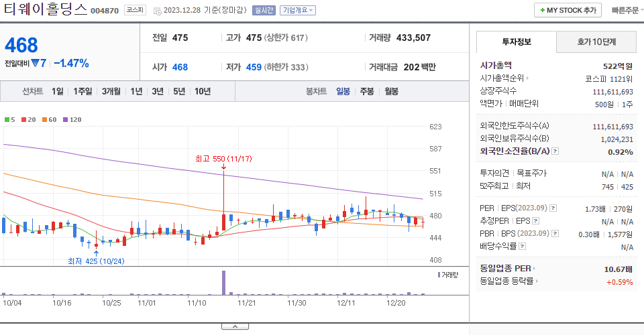Click the arrow icon next to 시가총액순위

(527, 78)
